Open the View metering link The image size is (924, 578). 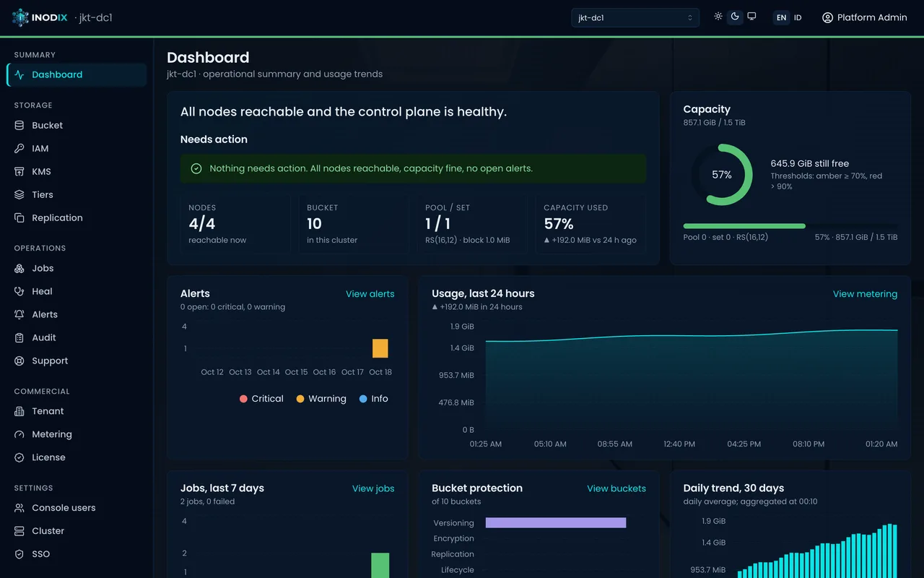click(865, 294)
